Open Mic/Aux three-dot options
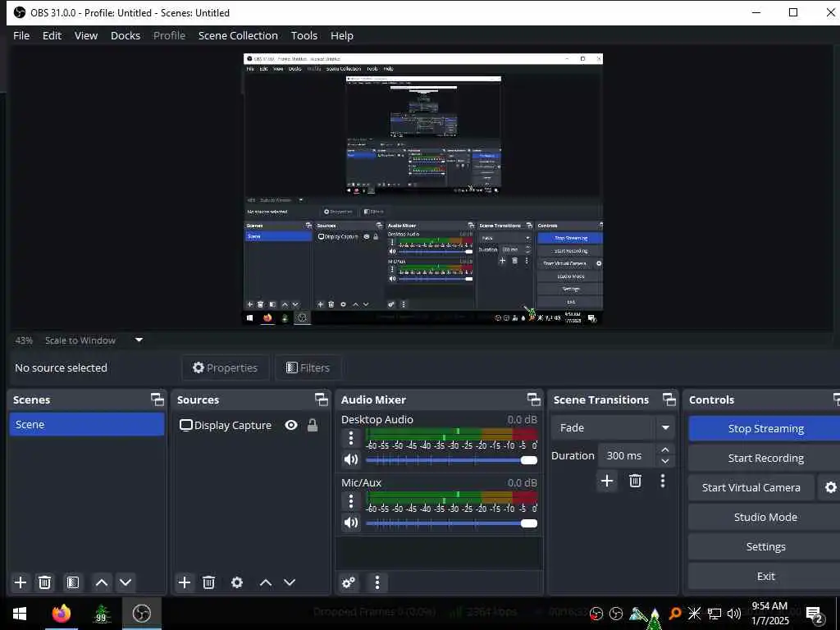 pos(351,501)
